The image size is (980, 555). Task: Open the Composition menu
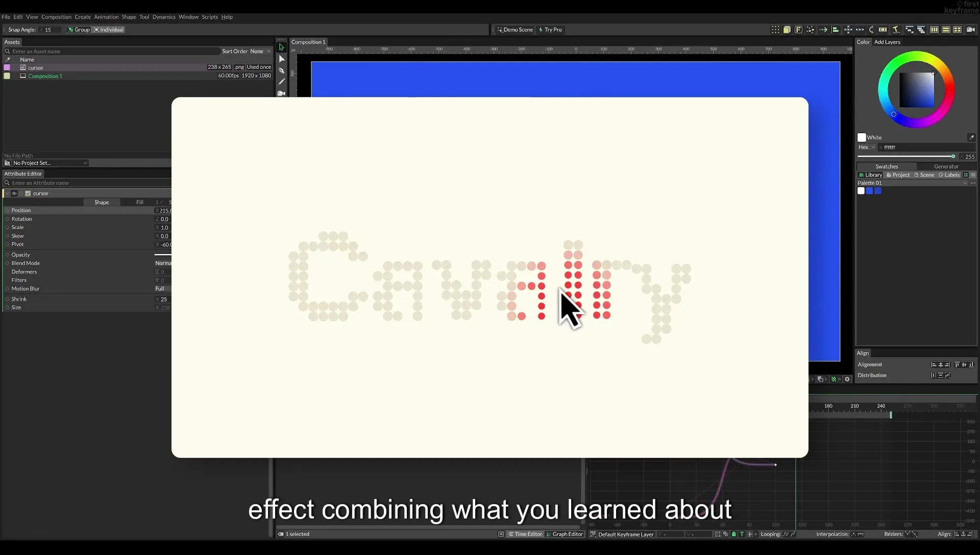pyautogui.click(x=56, y=17)
